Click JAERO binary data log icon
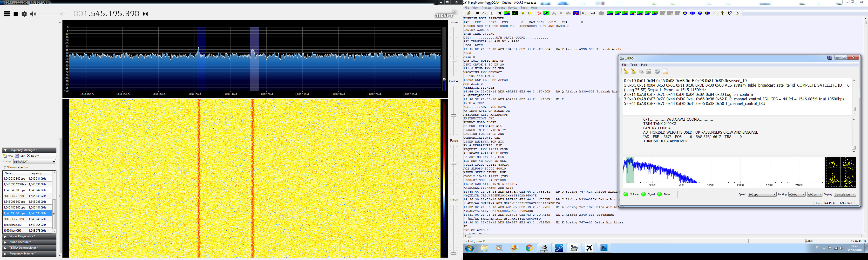 649,71
